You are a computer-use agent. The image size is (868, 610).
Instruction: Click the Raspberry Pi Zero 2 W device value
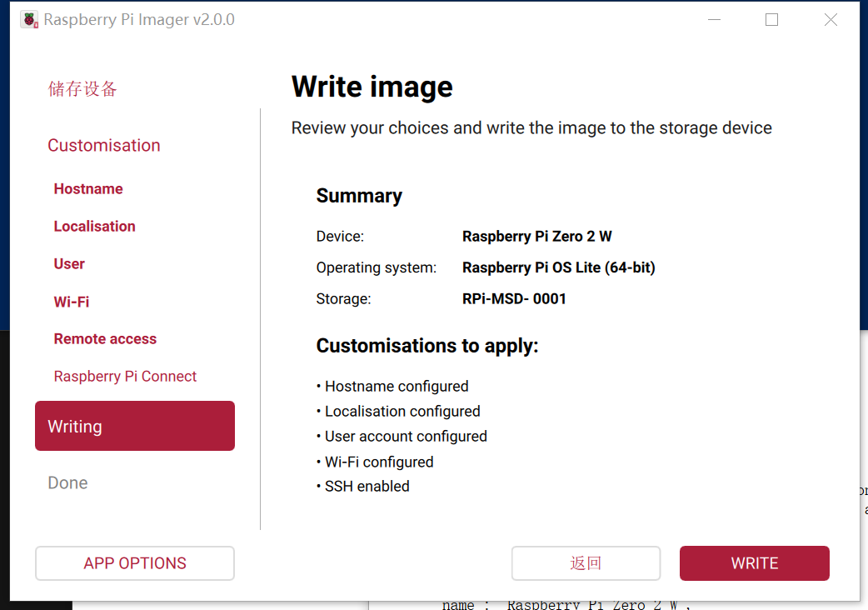coord(537,237)
